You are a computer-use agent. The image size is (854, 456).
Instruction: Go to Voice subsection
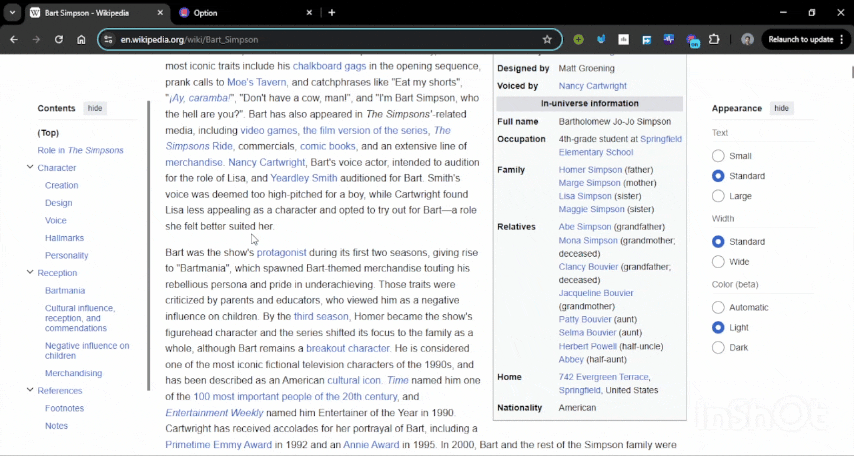pyautogui.click(x=56, y=220)
